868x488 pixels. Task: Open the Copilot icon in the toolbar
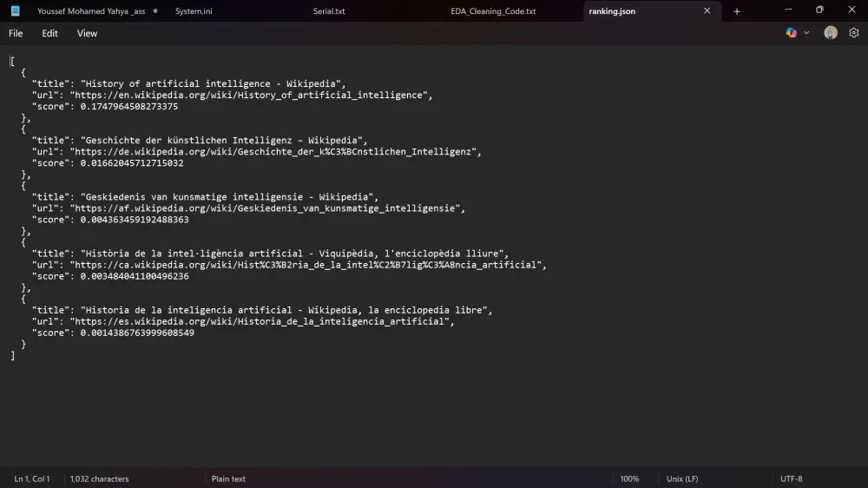pyautogui.click(x=791, y=33)
